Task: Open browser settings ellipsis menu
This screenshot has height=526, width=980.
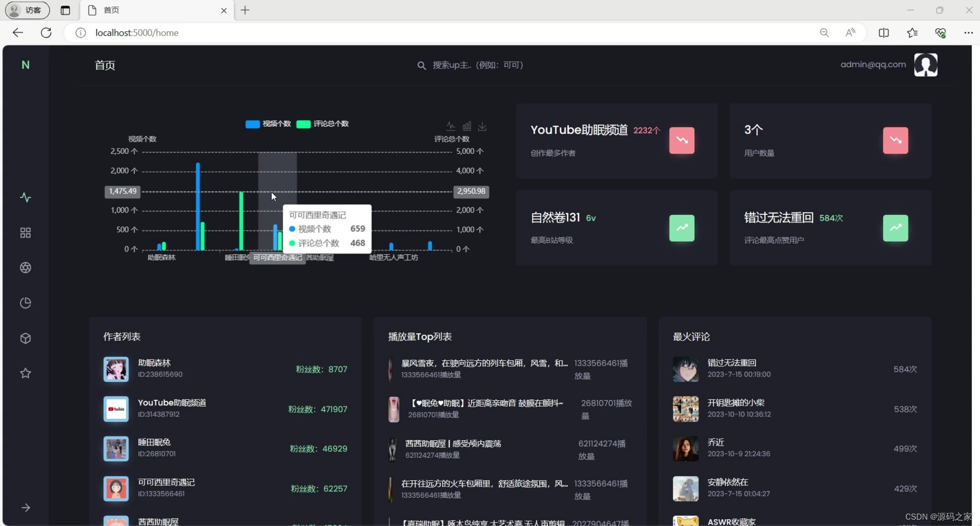Action: (x=968, y=33)
